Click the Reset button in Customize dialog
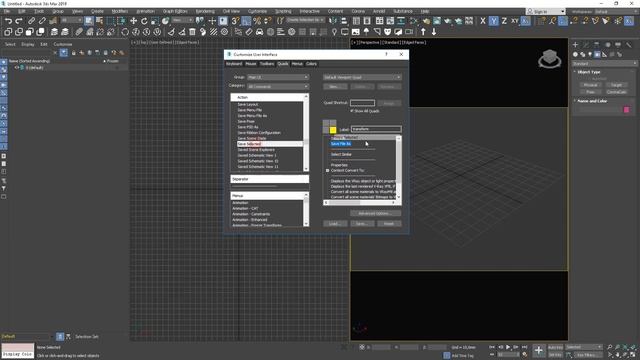The height and width of the screenshot is (360, 640). [389, 224]
